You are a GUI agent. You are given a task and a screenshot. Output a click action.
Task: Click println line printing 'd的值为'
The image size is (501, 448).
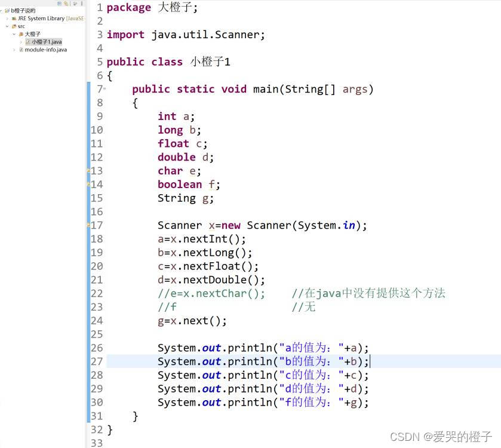point(263,388)
